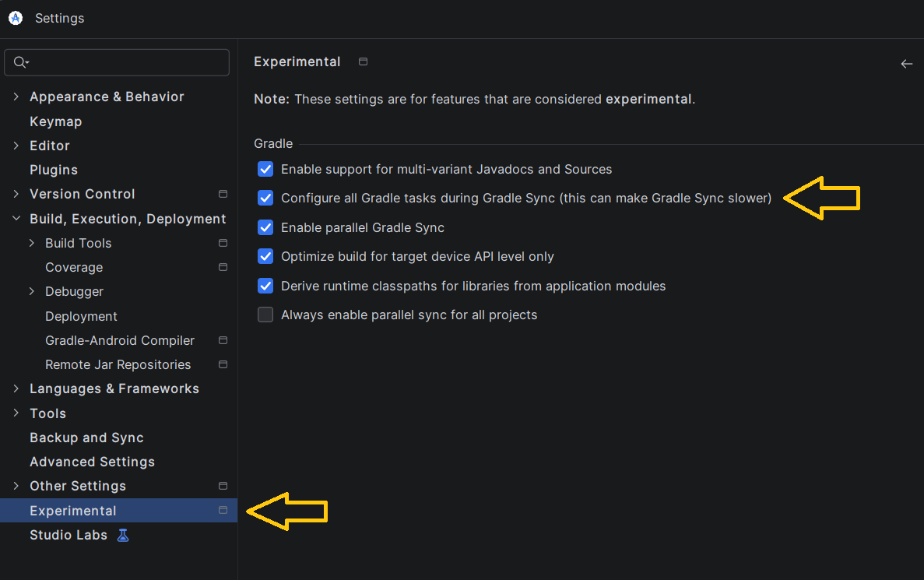This screenshot has width=924, height=580.
Task: Click the Android Studio logo icon
Action: (x=16, y=18)
